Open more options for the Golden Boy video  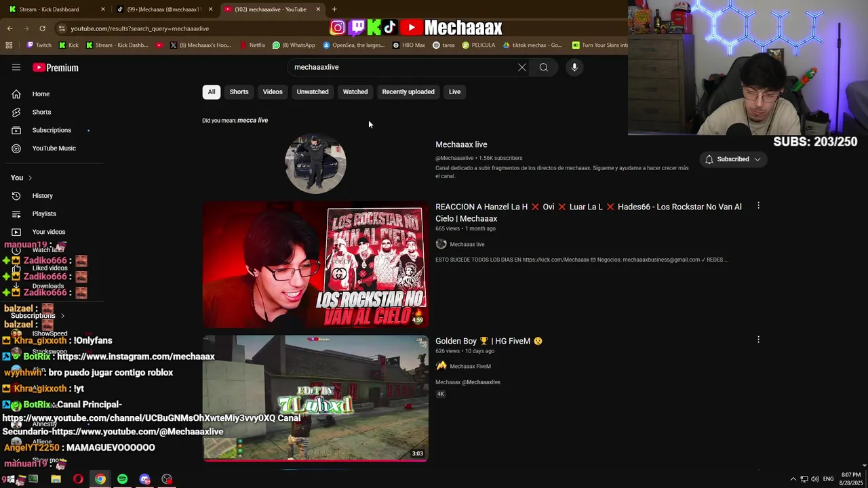point(758,340)
